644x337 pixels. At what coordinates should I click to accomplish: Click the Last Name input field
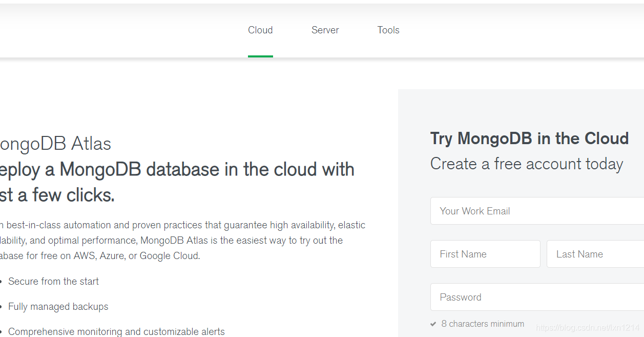[x=595, y=254]
